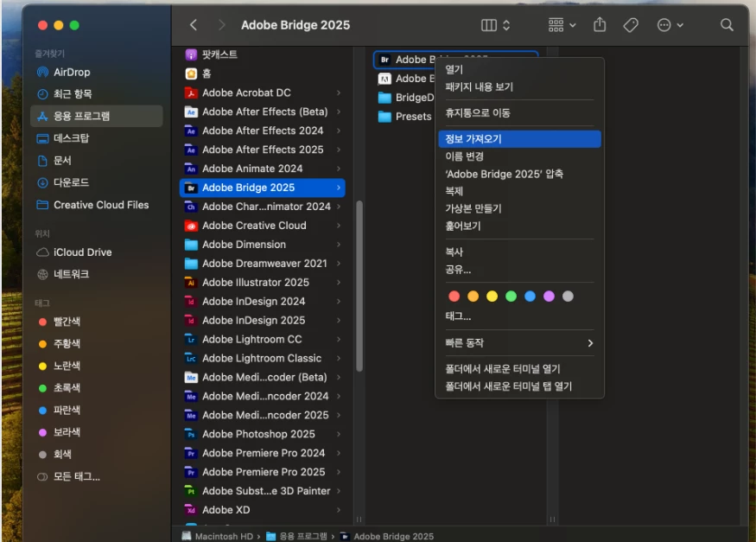Open 네트워크 in the sidebar
The image size is (756, 542).
(97, 274)
